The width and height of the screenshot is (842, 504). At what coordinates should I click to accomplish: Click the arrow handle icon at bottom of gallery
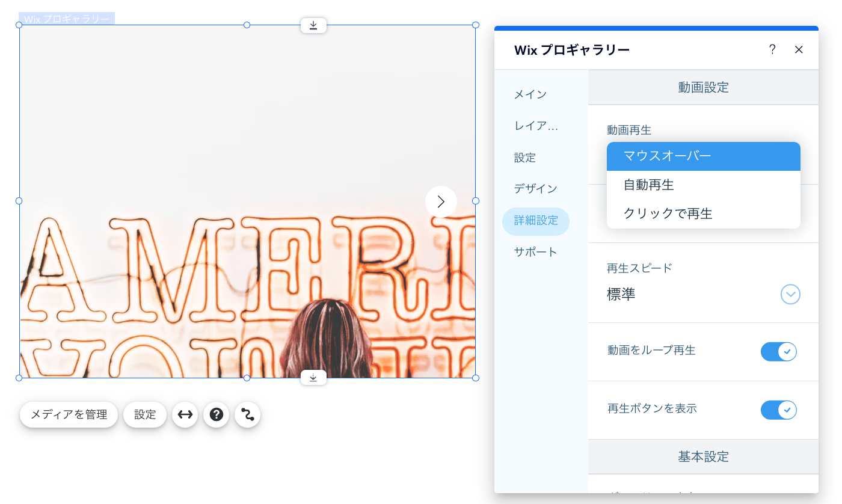[x=313, y=377]
